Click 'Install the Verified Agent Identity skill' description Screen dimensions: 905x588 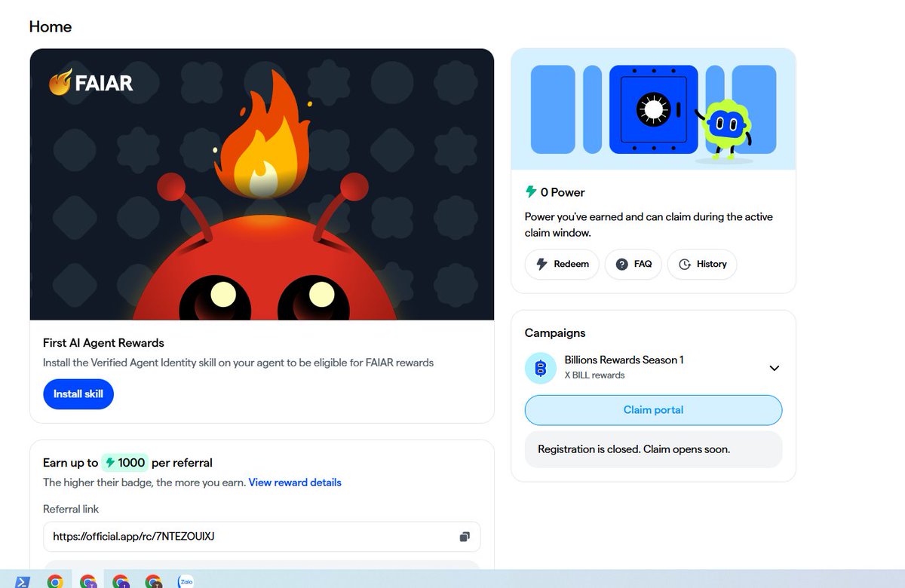coord(238,363)
